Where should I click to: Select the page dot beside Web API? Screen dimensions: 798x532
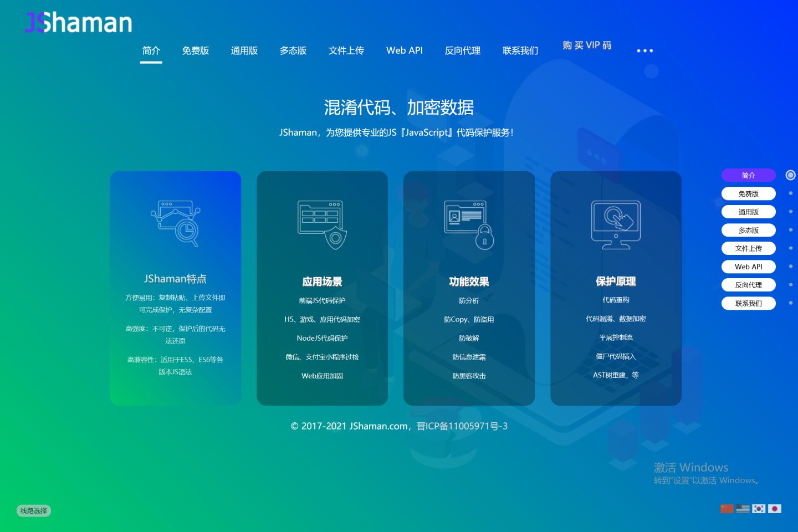tap(791, 267)
